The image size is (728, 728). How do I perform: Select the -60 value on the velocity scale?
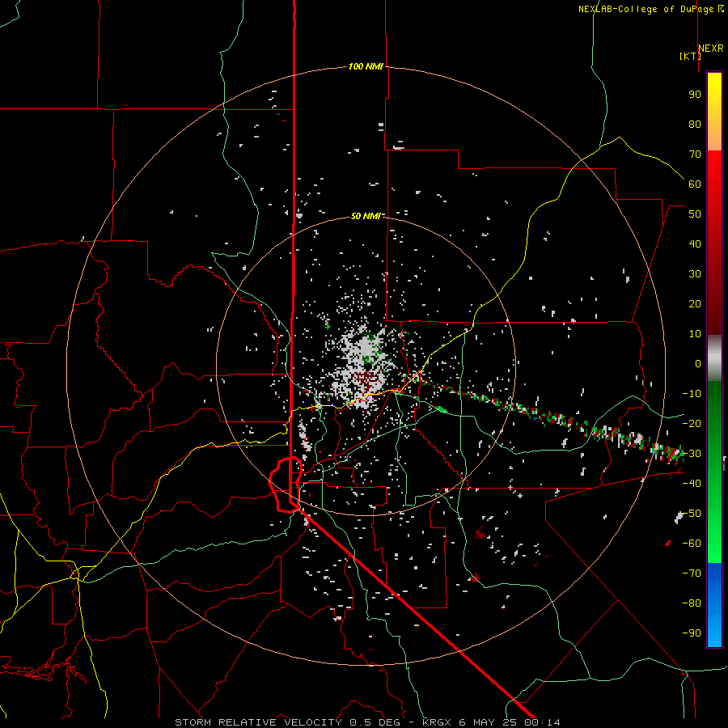(692, 544)
